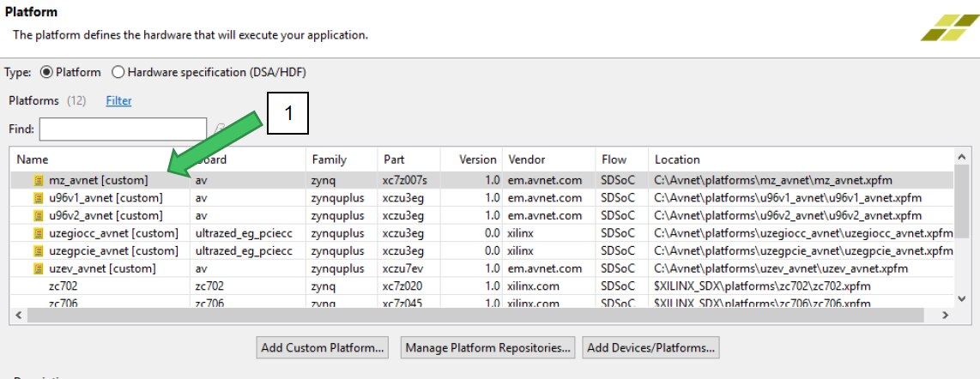Sort list by Version column header
This screenshot has height=379, width=980.
(477, 159)
